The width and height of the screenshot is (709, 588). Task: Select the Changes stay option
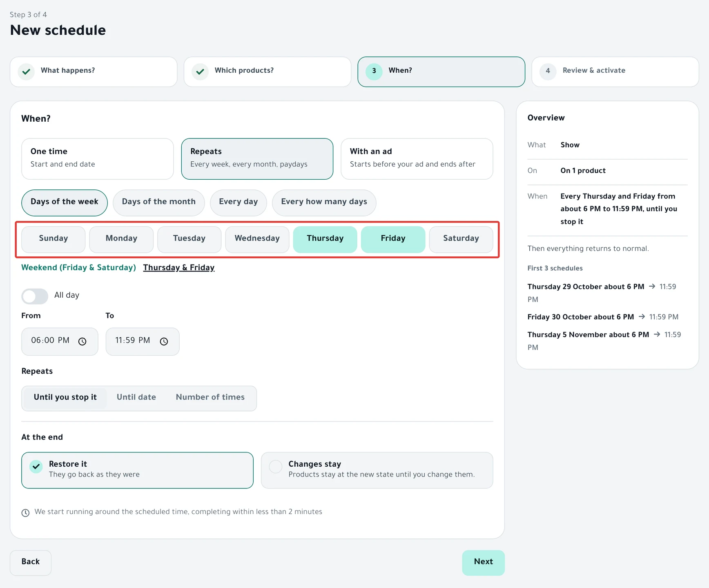[377, 470]
